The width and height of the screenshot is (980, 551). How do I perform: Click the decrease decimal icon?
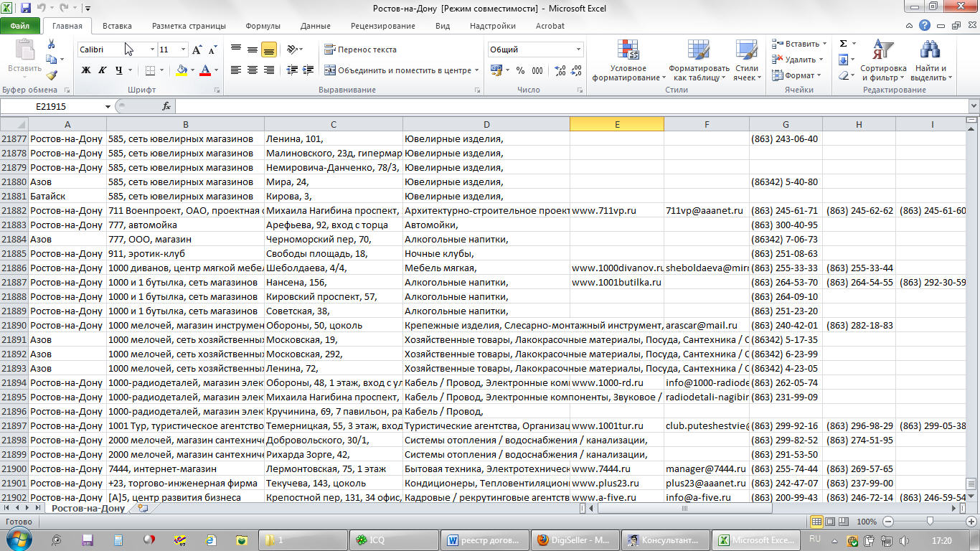pyautogui.click(x=578, y=70)
